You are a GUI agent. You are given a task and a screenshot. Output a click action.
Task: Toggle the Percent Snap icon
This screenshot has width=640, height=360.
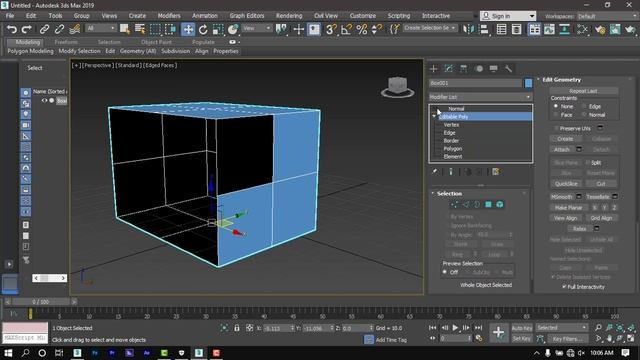(x=362, y=29)
